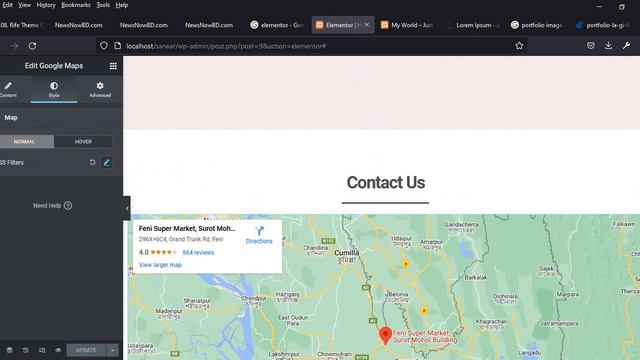Open the Help menu
Image resolution: width=640 pixels, height=360 pixels.
(122, 5)
